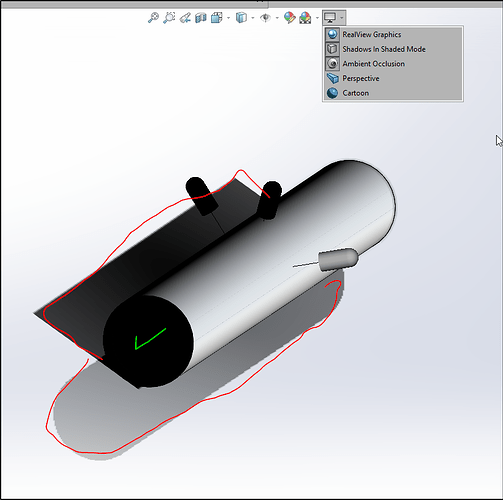This screenshot has height=500, width=503.
Task: Click the Hide/Show Items eye icon
Action: point(265,18)
